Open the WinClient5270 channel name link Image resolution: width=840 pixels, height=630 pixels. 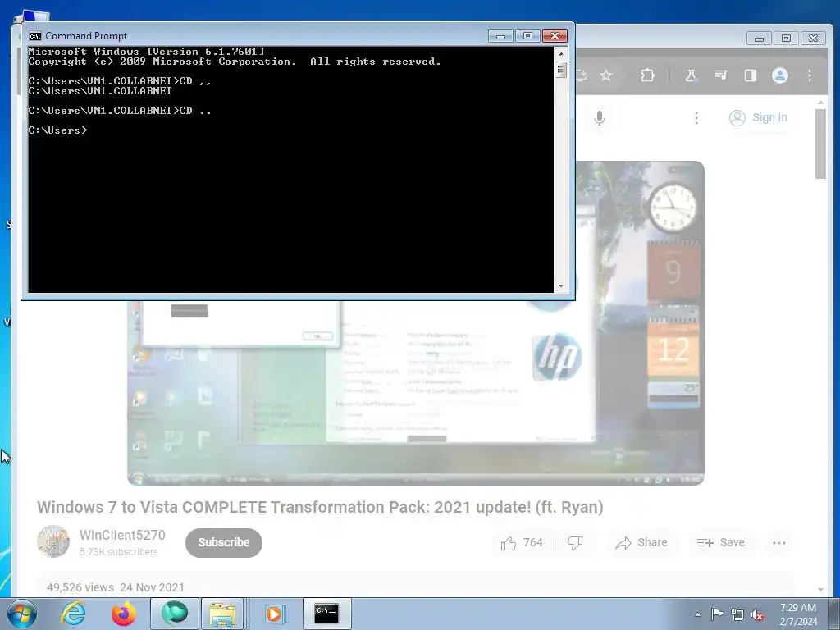tap(122, 535)
